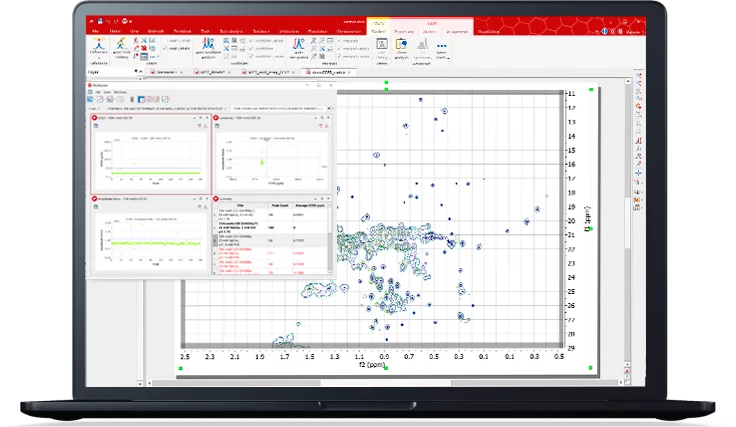Click the Save icon in quick access bar
The width and height of the screenshot is (736, 427).
[100, 21]
